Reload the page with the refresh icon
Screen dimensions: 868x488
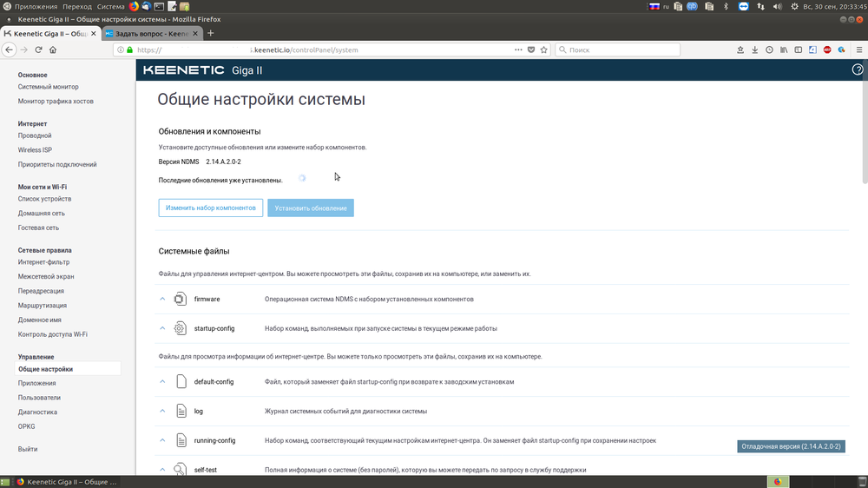(x=39, y=49)
